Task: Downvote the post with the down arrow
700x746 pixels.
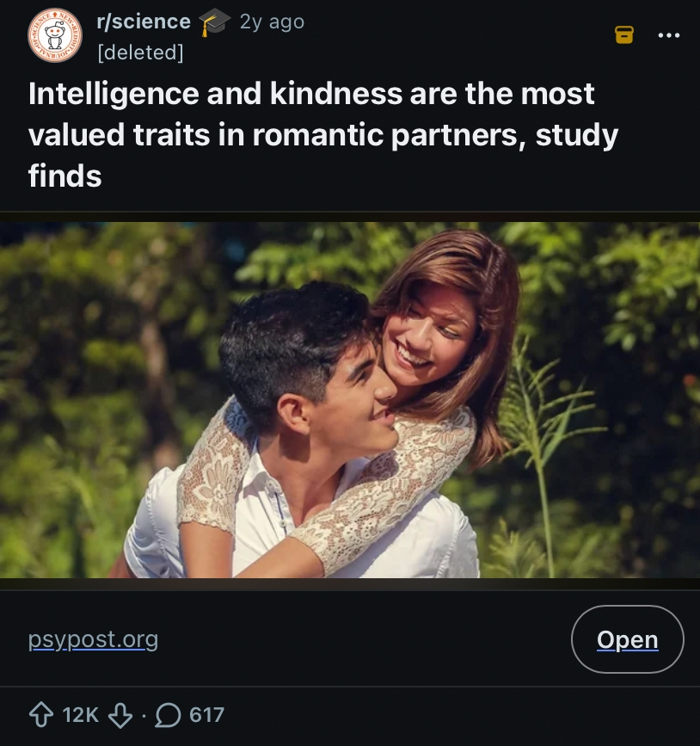Action: click(121, 714)
